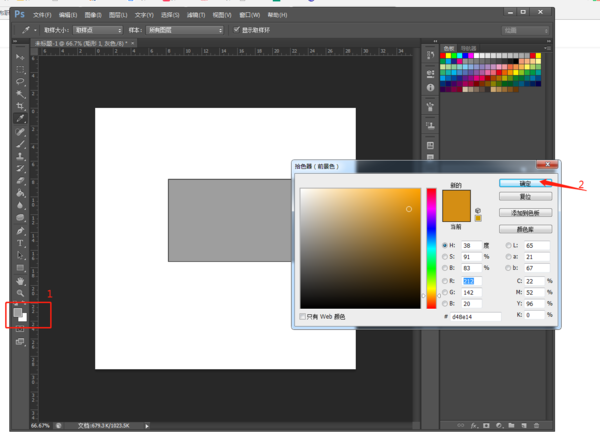
Task: Select the Brush tool
Action: tap(20, 144)
